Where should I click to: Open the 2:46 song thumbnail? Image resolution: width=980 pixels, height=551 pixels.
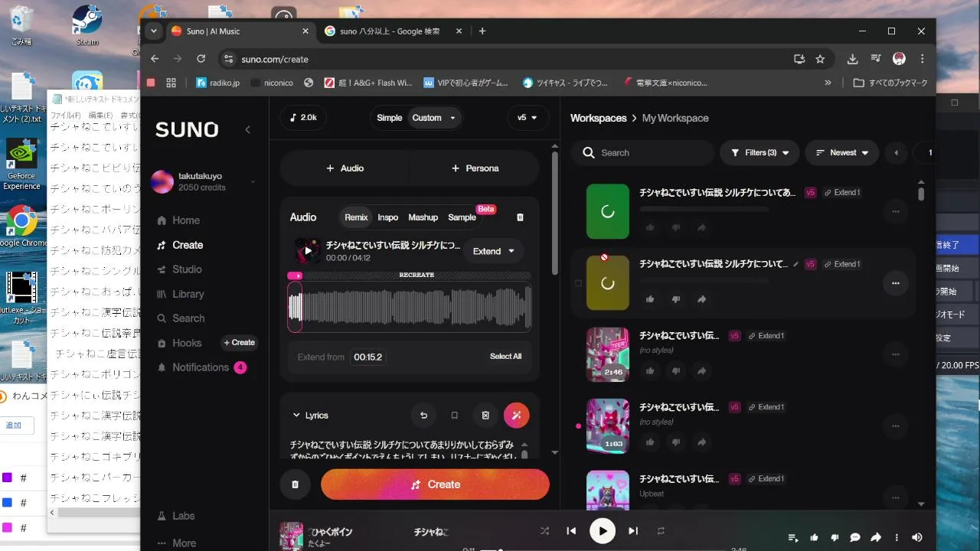(x=608, y=354)
